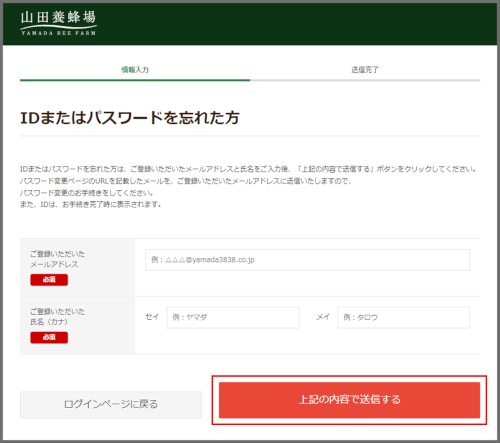Viewport: 500px width, 443px height.
Task: Click the 必須 badge under 氏名（カナ）
Action: tap(49, 337)
